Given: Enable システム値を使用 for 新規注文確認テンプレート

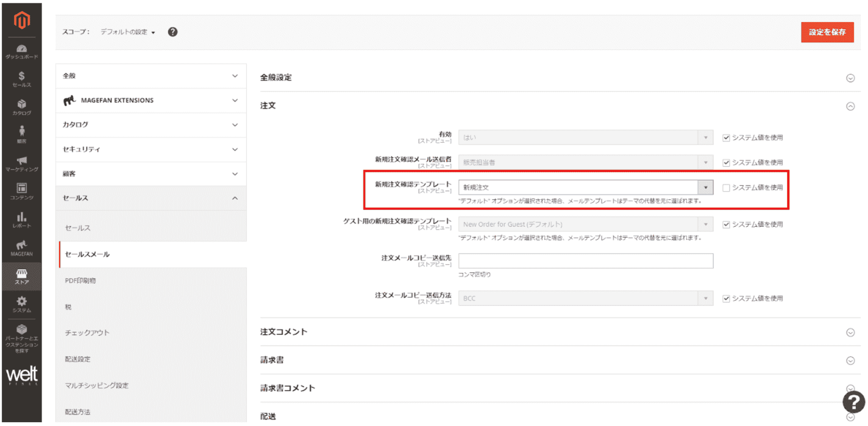Looking at the screenshot, I should tap(726, 188).
